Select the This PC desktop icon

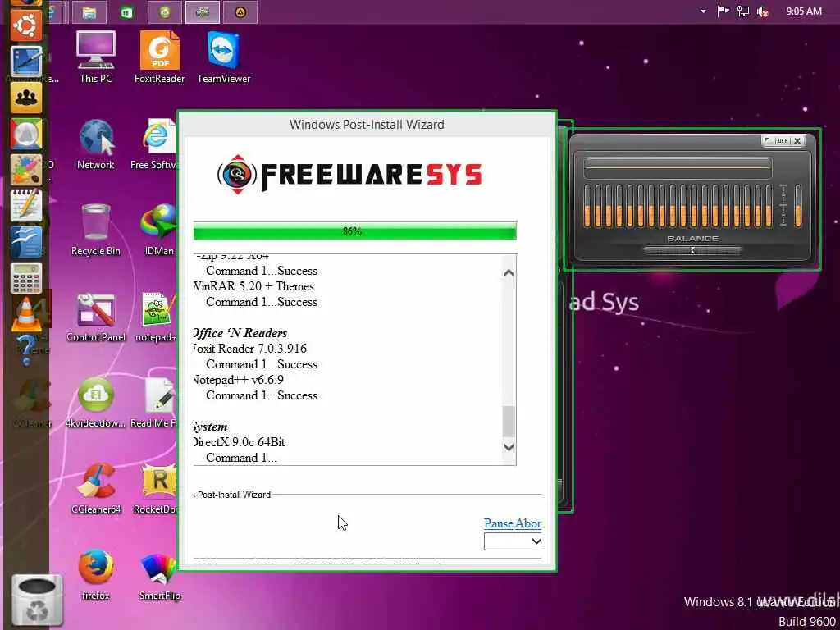tap(96, 57)
